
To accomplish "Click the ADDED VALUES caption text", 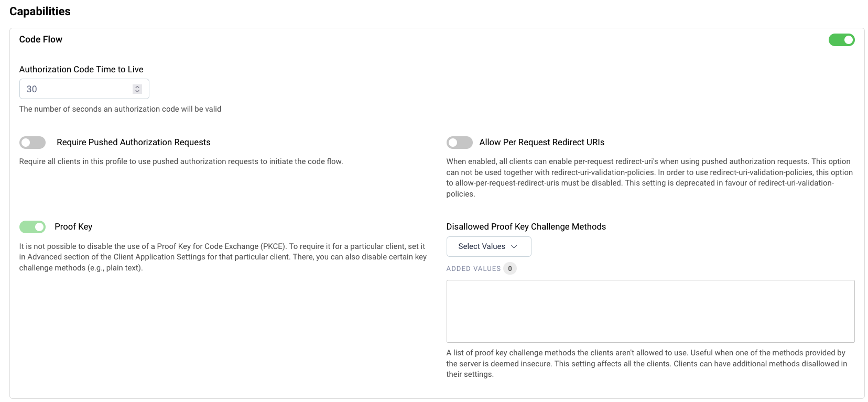I will pos(473,269).
